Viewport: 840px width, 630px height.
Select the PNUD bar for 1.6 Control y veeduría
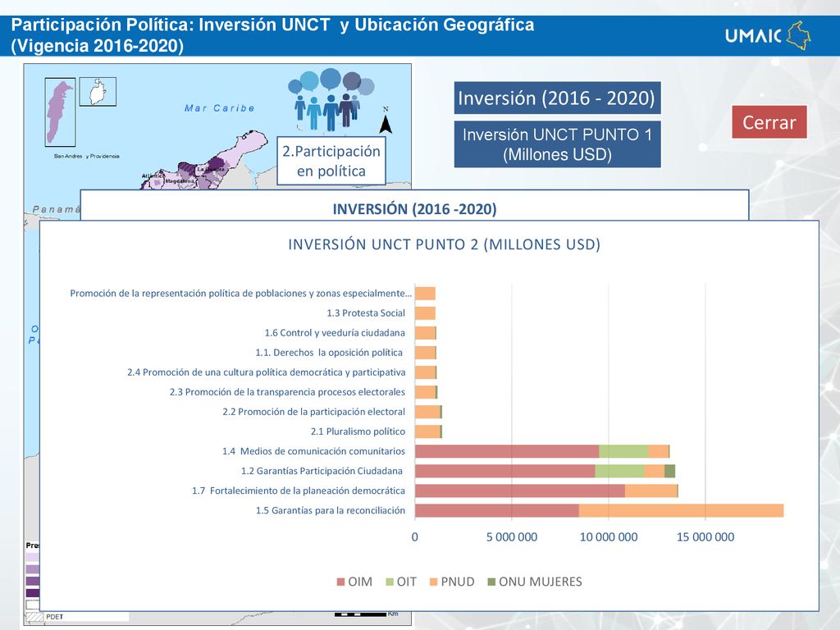coord(426,333)
